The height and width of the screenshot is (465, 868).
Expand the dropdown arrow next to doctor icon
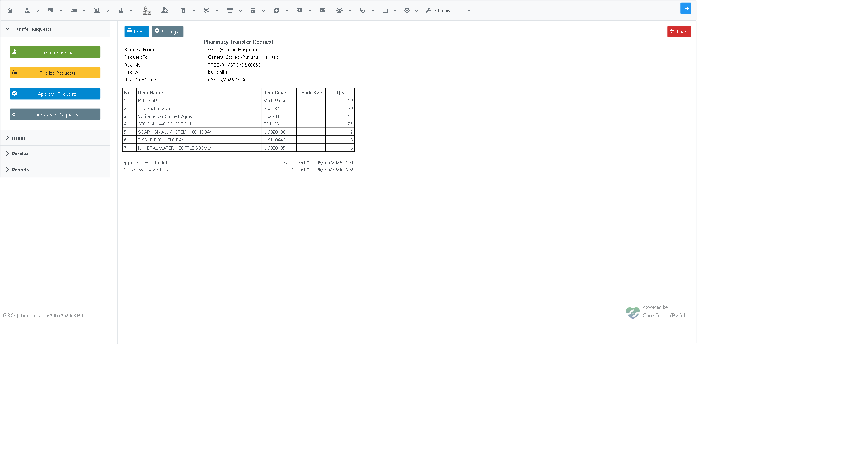[38, 11]
